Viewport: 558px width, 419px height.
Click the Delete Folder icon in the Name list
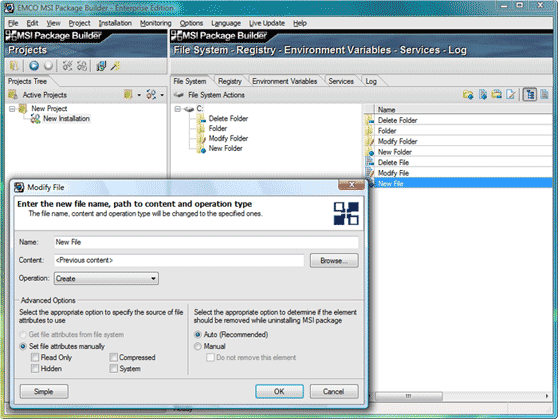pos(370,120)
